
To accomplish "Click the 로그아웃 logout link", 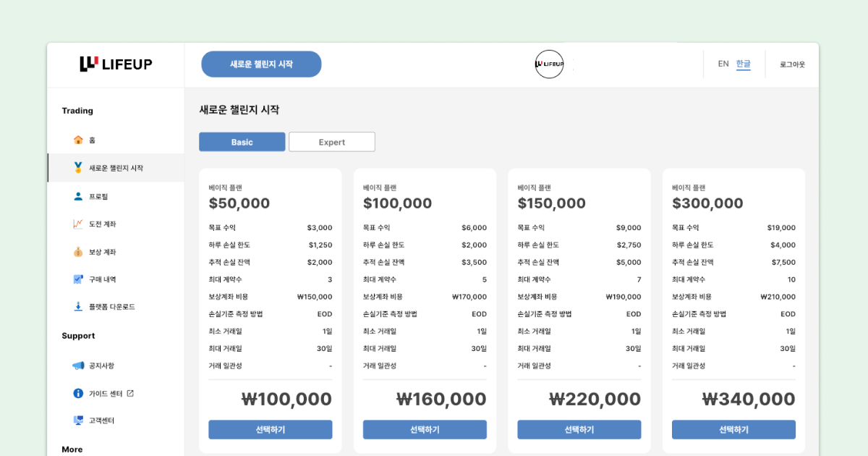I will click(792, 64).
